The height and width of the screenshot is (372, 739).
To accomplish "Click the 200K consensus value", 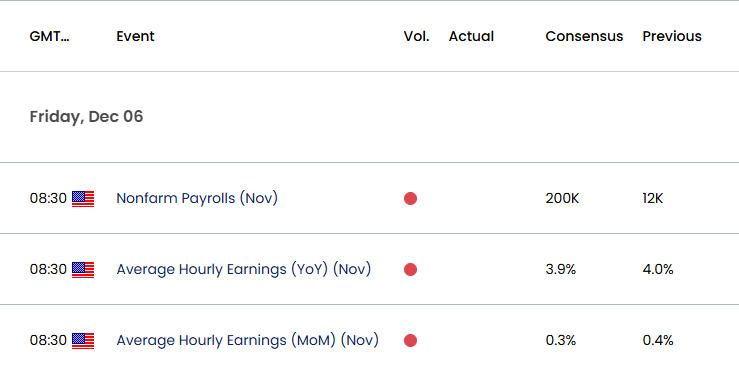I will click(562, 198).
